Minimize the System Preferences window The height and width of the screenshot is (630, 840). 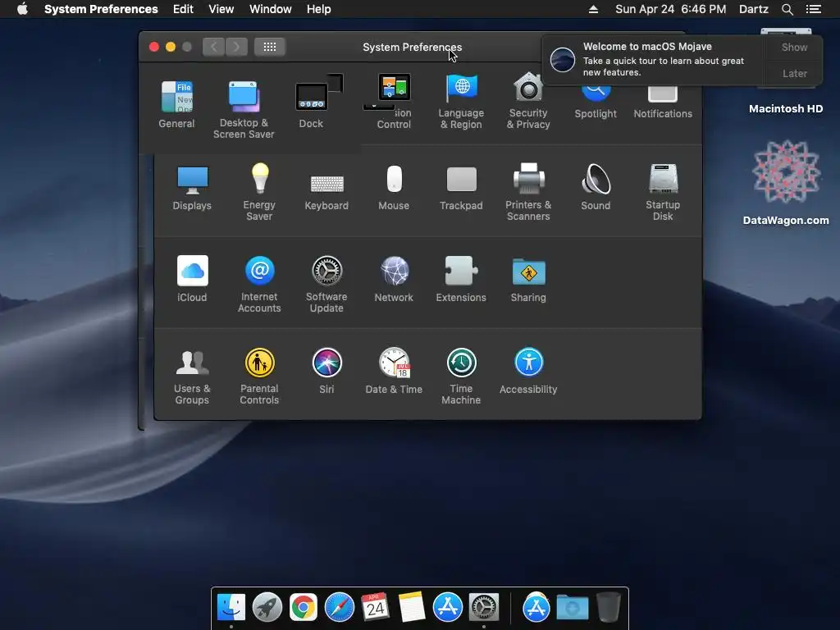pyautogui.click(x=171, y=47)
